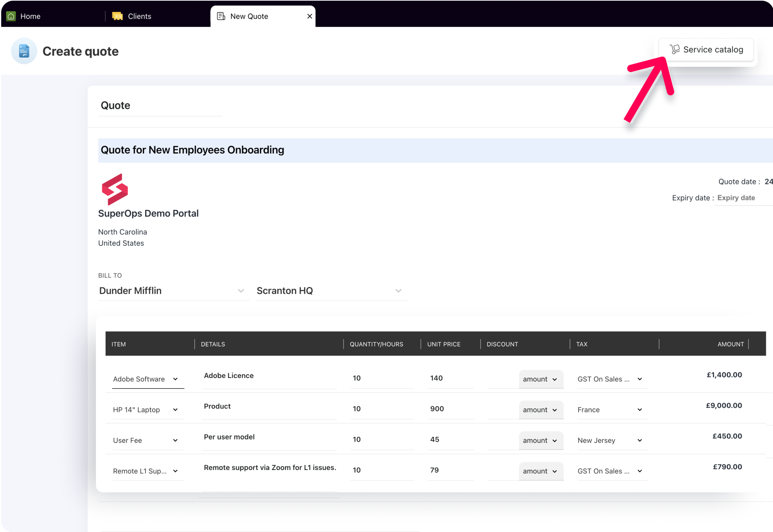This screenshot has width=773, height=532.
Task: Expand the Remote L1 Support item dropdown
Action: tap(176, 471)
